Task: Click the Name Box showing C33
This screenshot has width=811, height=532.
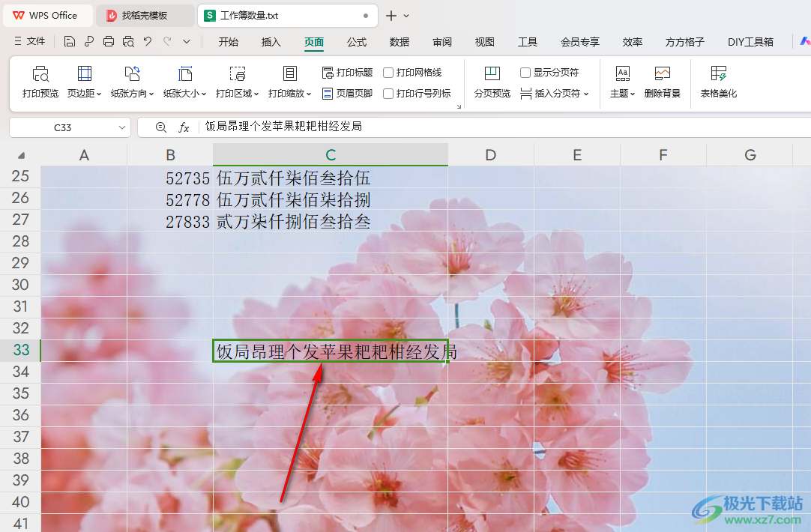Action: [62, 127]
